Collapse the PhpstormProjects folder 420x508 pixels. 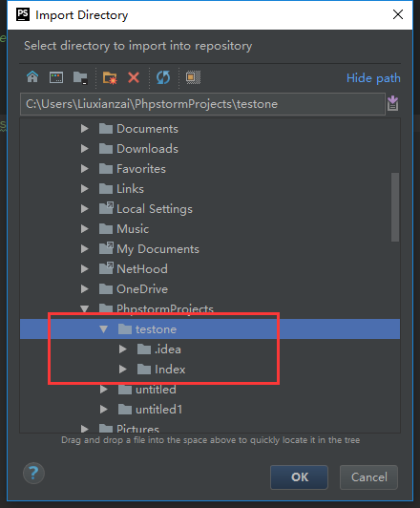click(85, 308)
